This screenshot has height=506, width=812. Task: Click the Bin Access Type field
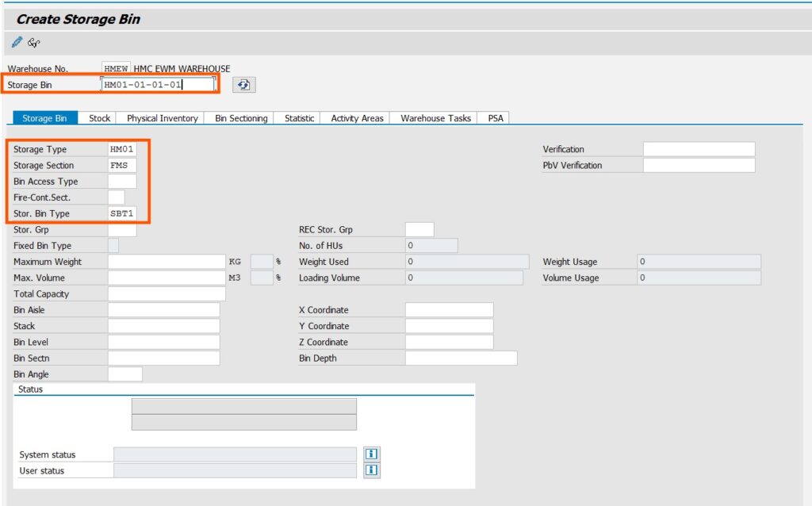pyautogui.click(x=122, y=182)
